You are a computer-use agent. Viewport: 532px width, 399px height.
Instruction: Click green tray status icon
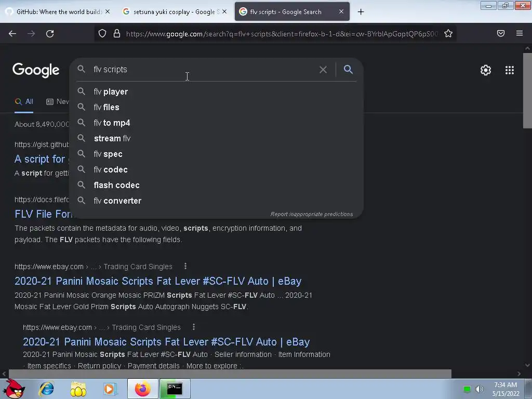tap(467, 389)
